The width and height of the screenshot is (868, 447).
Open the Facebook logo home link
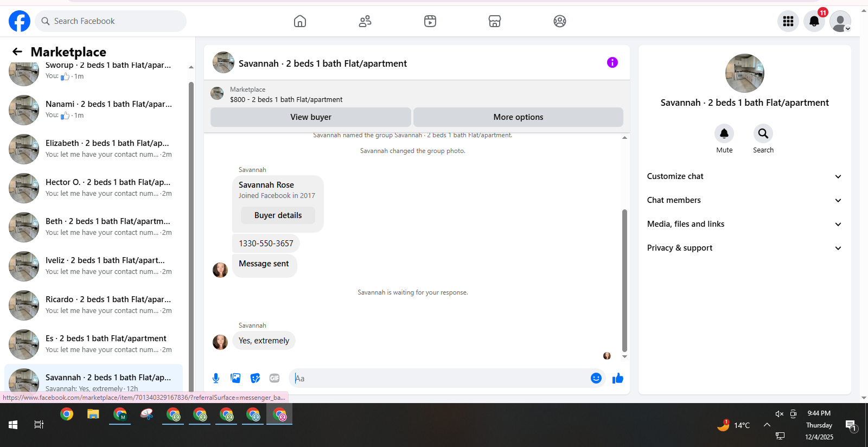coord(20,21)
